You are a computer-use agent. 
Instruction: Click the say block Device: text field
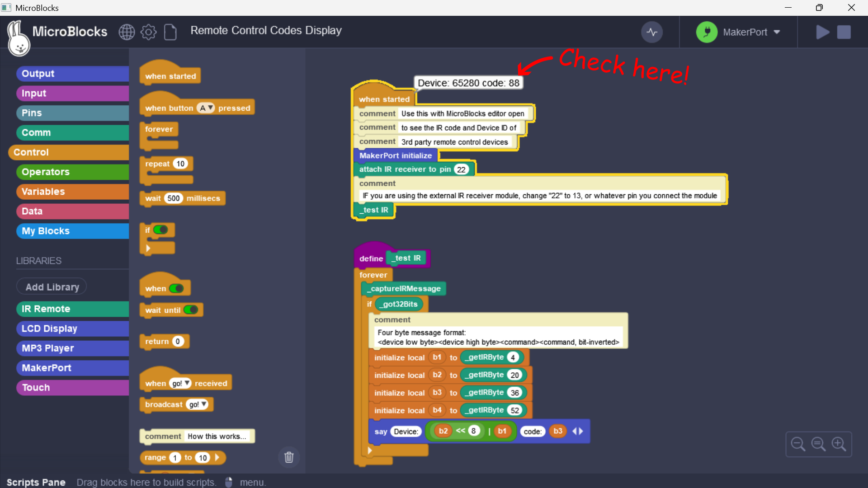click(406, 432)
